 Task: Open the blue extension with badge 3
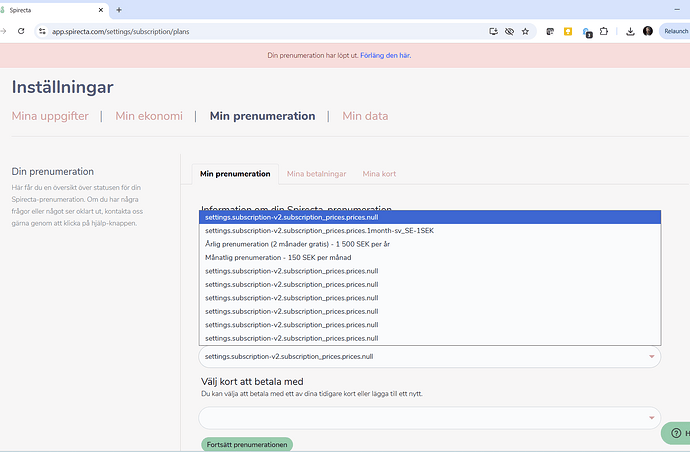[587, 32]
